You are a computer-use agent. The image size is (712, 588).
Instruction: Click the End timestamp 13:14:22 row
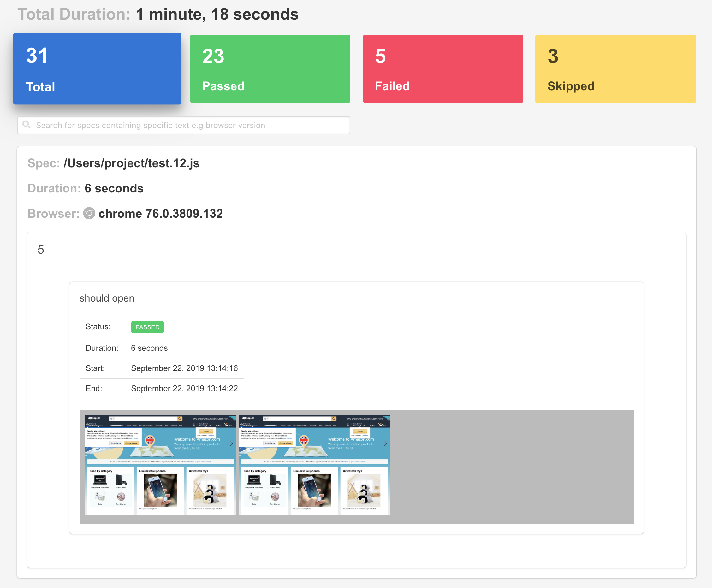click(x=184, y=389)
